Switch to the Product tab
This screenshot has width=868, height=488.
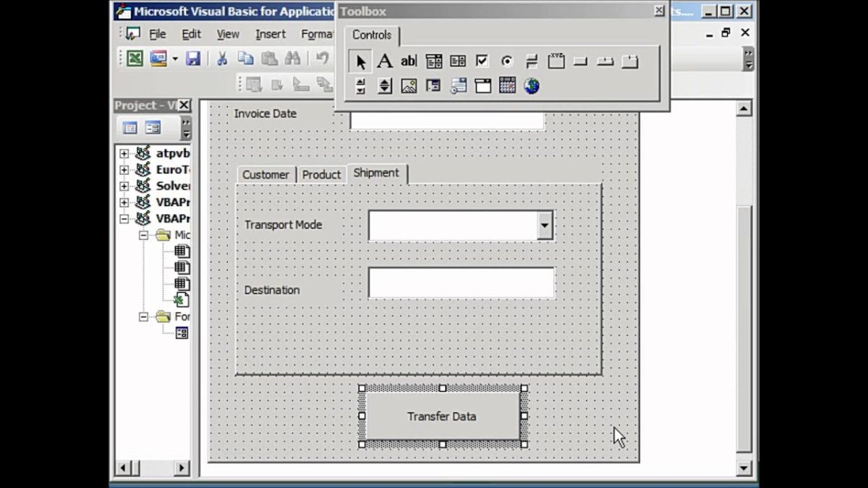(321, 175)
